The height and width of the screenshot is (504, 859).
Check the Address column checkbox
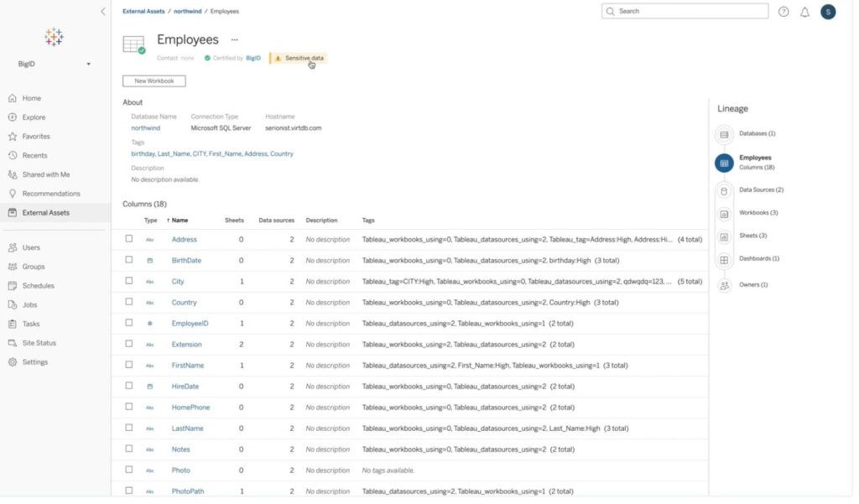pyautogui.click(x=129, y=239)
